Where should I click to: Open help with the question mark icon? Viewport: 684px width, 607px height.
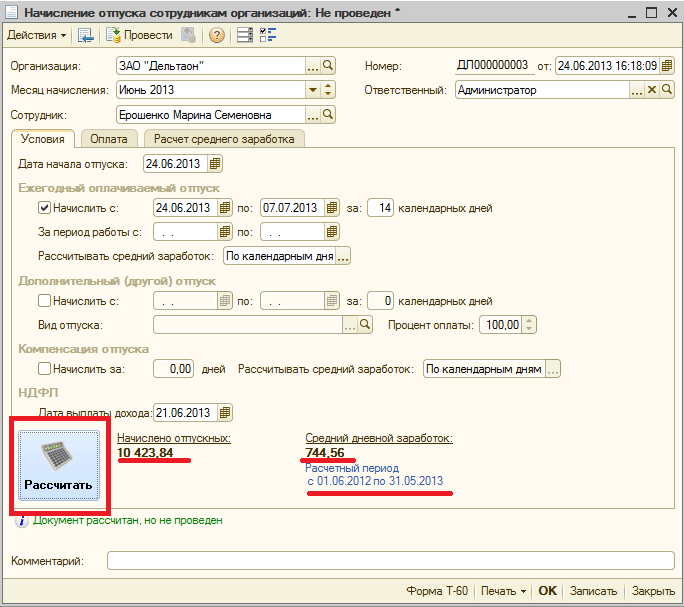tap(216, 35)
